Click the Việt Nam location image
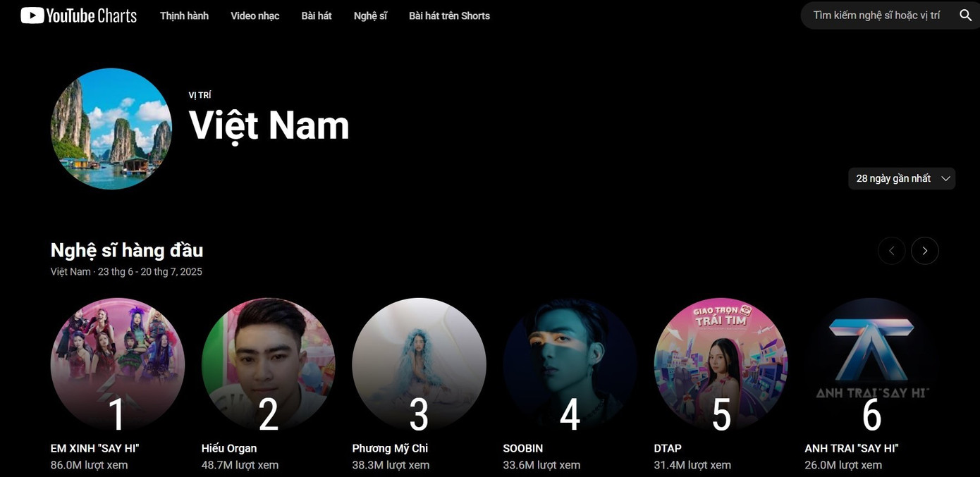 (x=111, y=129)
